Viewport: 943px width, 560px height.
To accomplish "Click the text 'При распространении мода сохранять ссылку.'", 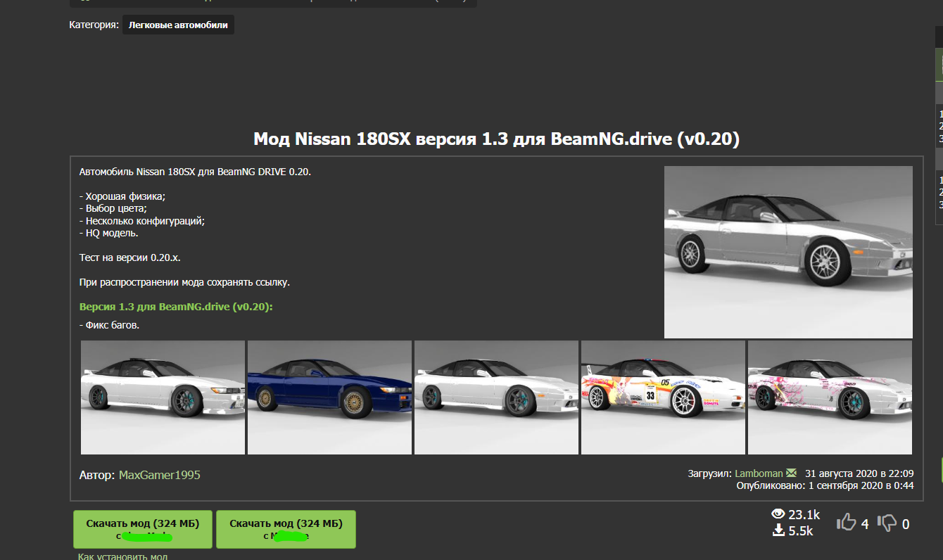I will [185, 282].
